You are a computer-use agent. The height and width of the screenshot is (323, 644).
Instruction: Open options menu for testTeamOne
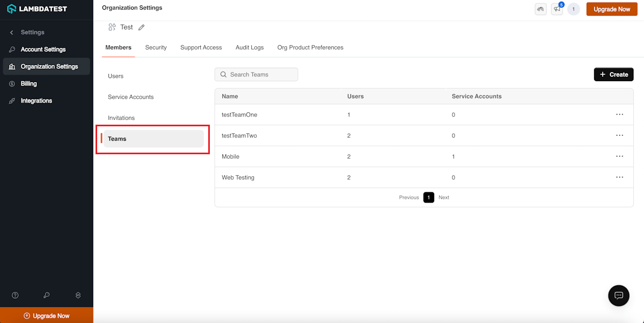coord(619,114)
